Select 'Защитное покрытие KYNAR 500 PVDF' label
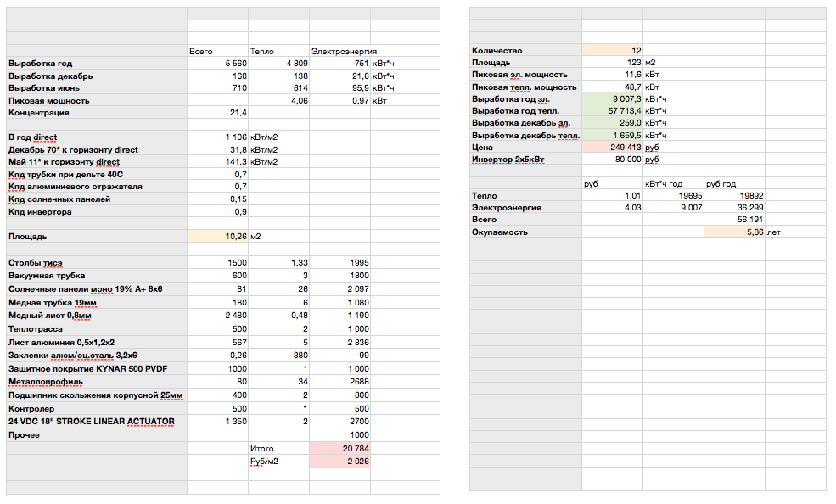 click(88, 369)
